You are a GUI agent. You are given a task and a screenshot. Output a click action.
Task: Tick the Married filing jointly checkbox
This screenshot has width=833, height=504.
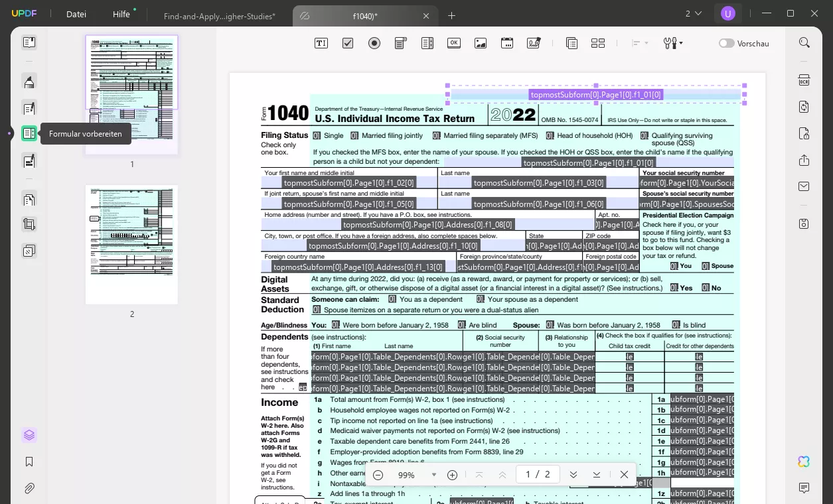tap(355, 135)
